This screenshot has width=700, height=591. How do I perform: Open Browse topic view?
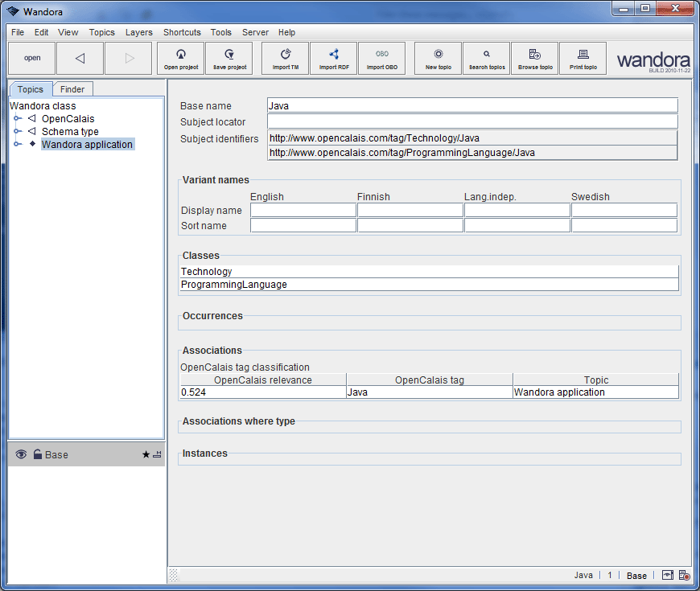click(534, 58)
